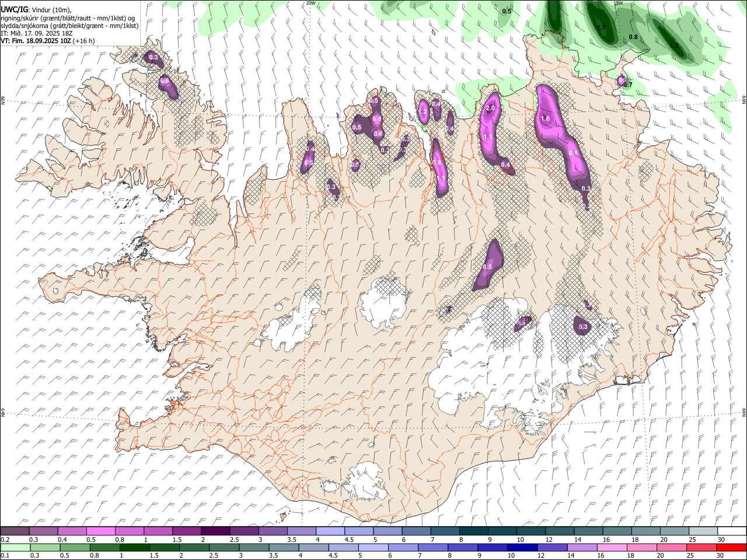Click the 30 label in snow legend row
Screen dimensions: 747x560
click(721, 540)
